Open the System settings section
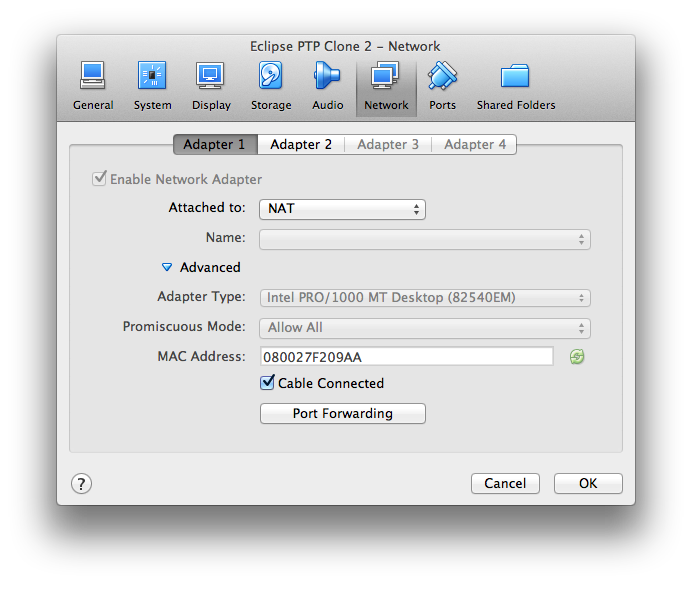 point(152,86)
